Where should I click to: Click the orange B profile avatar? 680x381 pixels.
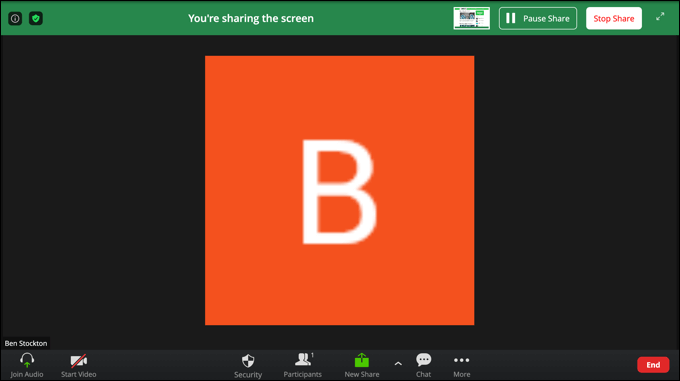pos(340,190)
